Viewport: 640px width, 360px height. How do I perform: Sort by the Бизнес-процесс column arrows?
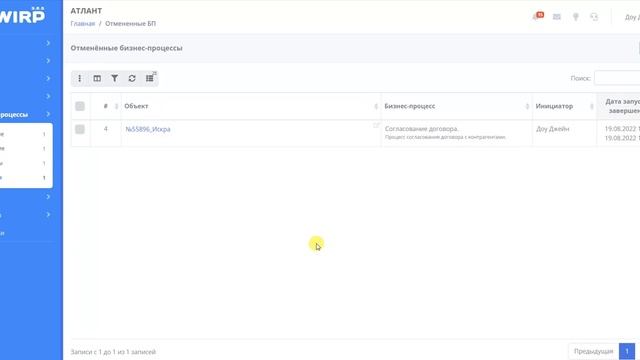[x=527, y=106]
